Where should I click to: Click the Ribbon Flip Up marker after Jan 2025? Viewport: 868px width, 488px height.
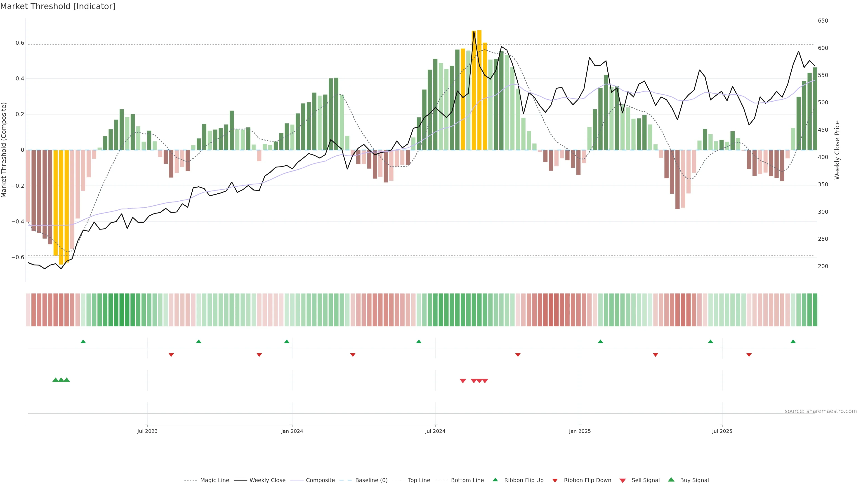[x=600, y=342]
